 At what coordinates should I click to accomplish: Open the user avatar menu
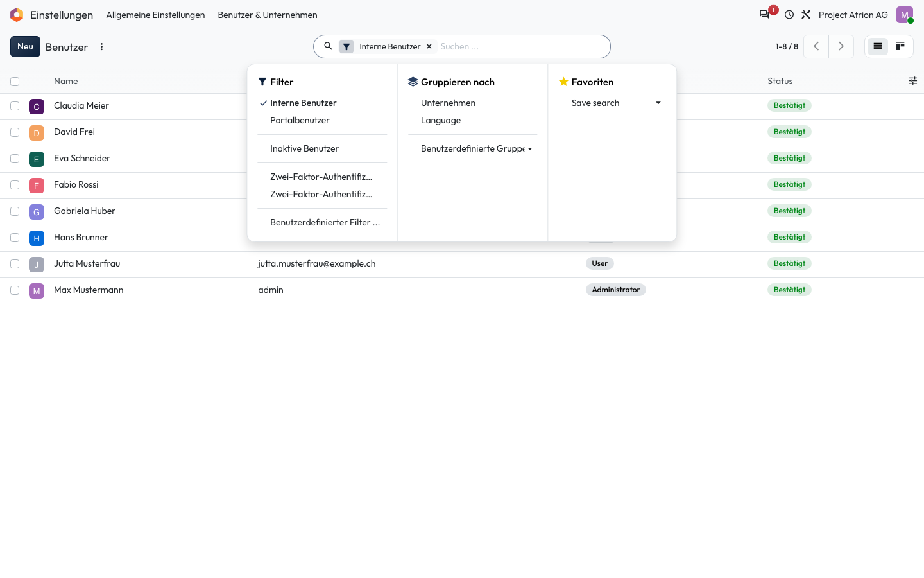[x=905, y=15]
